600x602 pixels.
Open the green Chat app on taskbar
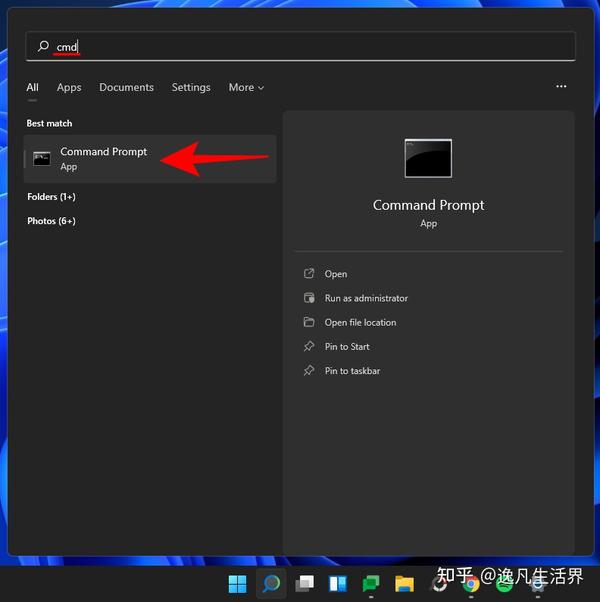tap(371, 584)
